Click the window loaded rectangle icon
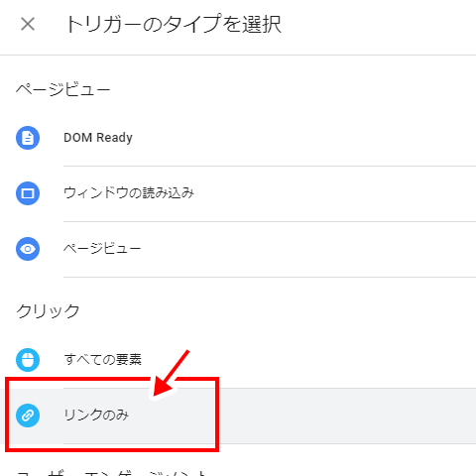This screenshot has height=476, width=476. click(28, 193)
